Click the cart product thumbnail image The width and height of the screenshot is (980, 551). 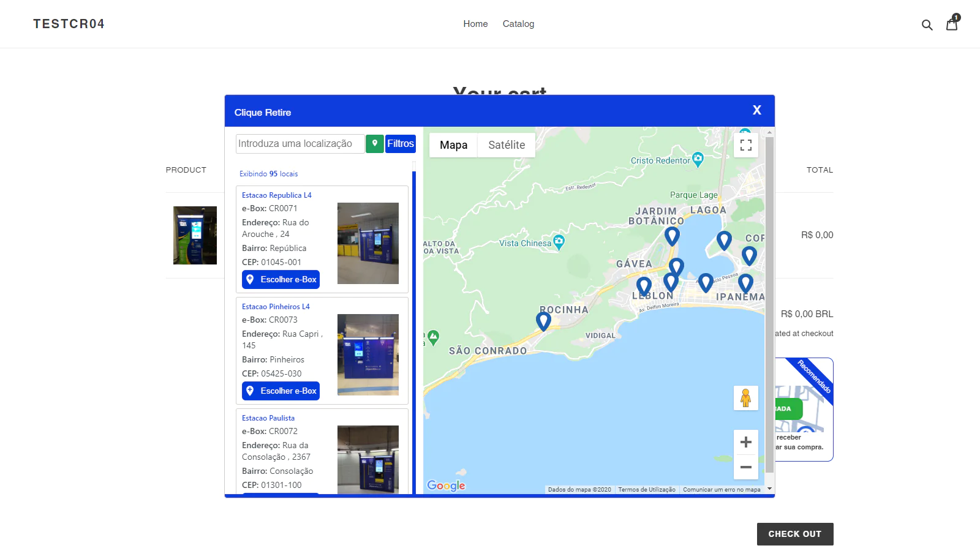(x=195, y=235)
